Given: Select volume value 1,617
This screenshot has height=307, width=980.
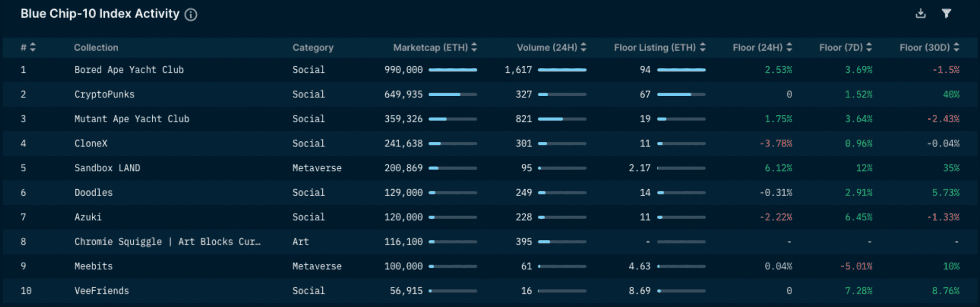Looking at the screenshot, I should point(518,70).
